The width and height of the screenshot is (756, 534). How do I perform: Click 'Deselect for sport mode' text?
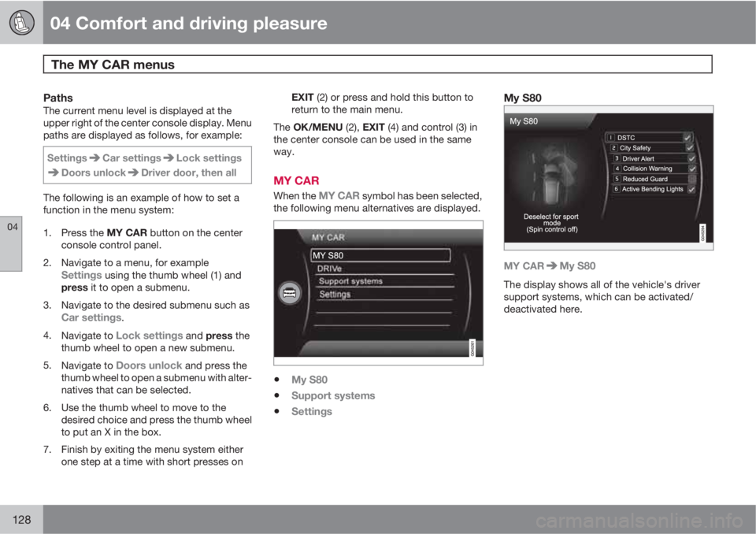coord(551,223)
